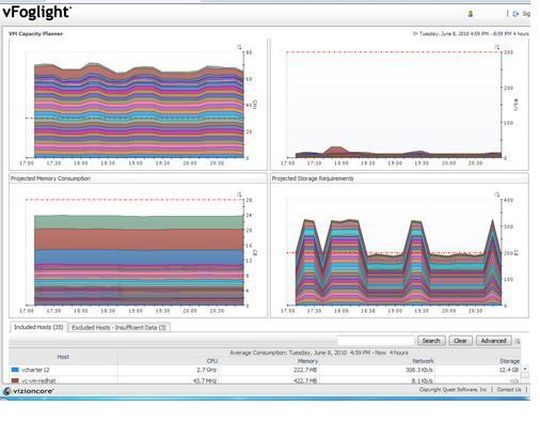The height and width of the screenshot is (422, 540).
Task: Sort by the Storage column header
Action: pyautogui.click(x=509, y=361)
